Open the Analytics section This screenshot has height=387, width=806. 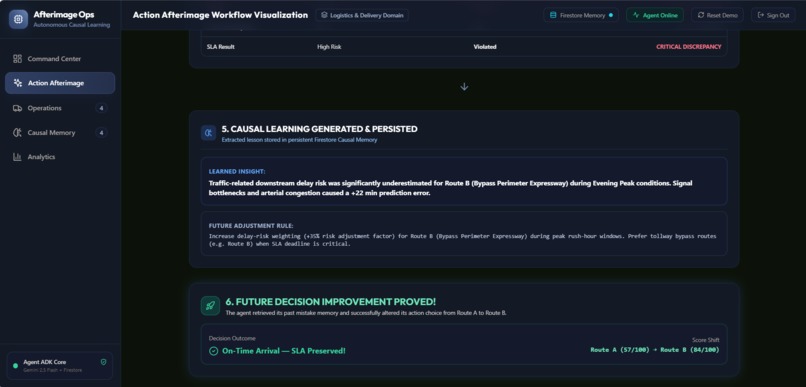click(60, 157)
